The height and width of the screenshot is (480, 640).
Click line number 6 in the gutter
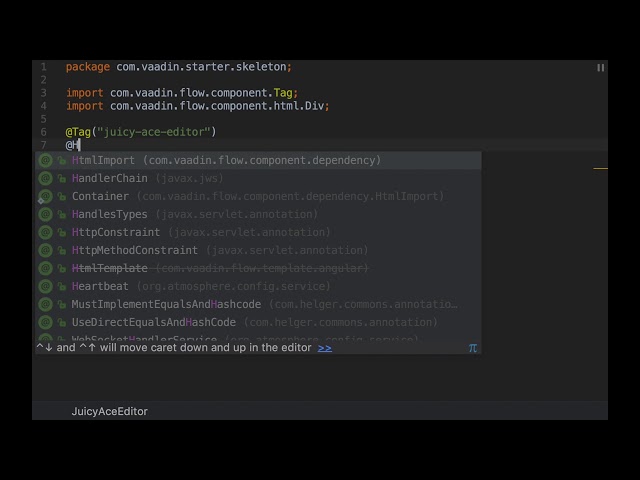43,132
